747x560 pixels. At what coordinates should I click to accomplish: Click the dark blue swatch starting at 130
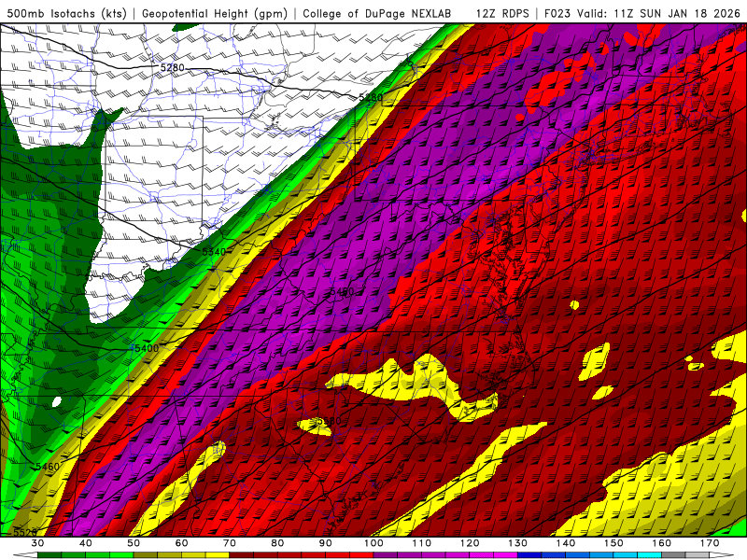(x=529, y=555)
